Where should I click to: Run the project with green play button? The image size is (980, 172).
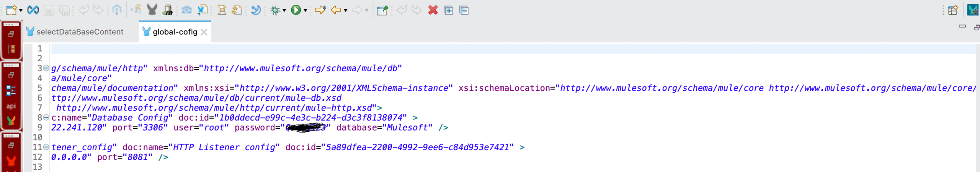click(296, 10)
